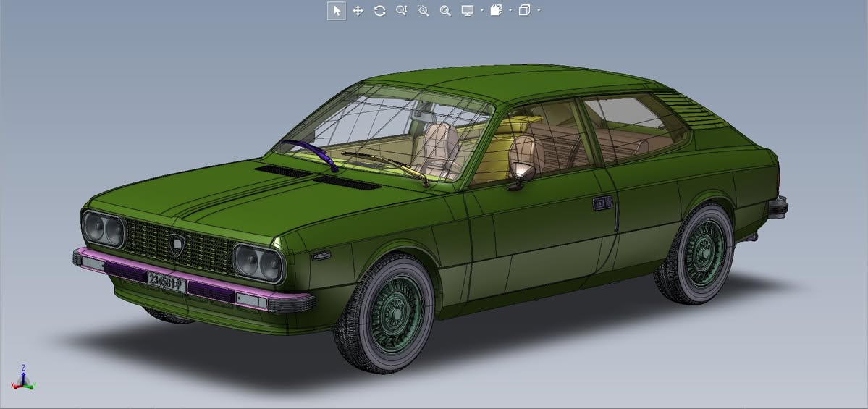868x409 pixels.
Task: Click the Zoom to fit icon
Action: point(445,11)
